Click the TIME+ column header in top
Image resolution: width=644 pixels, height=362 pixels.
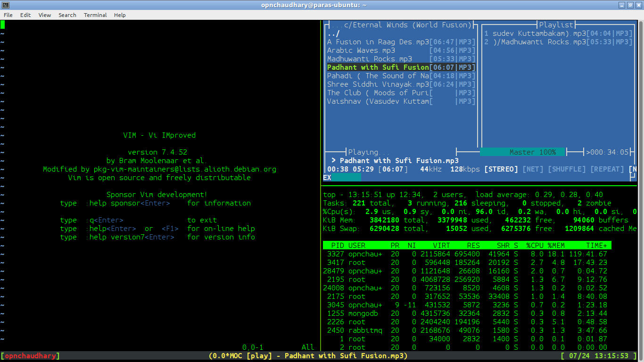pos(597,246)
